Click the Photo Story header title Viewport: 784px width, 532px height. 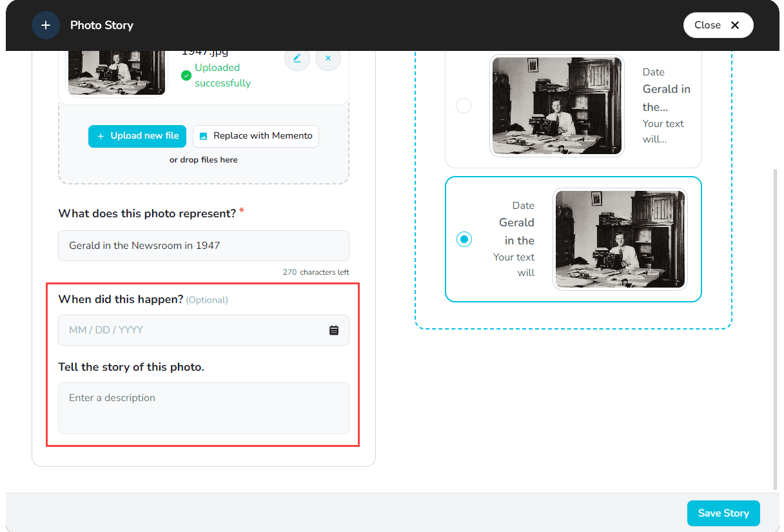click(102, 25)
